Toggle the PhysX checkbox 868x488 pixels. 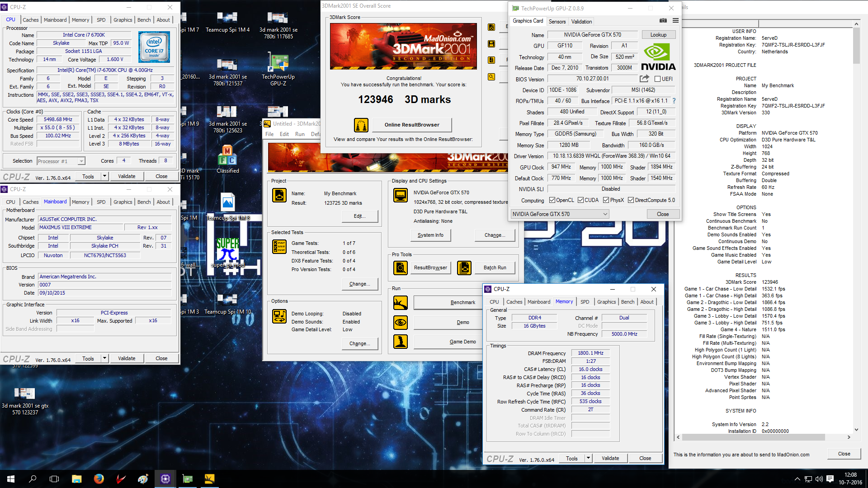point(606,200)
